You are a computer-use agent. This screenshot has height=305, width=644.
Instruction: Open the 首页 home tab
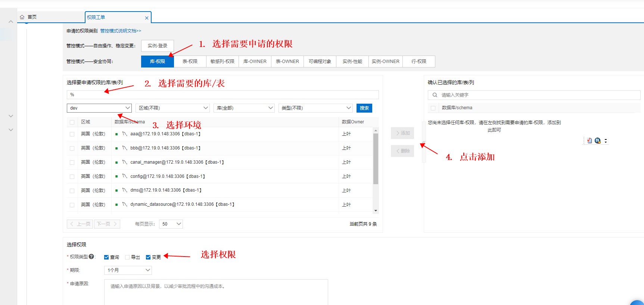[x=32, y=17]
